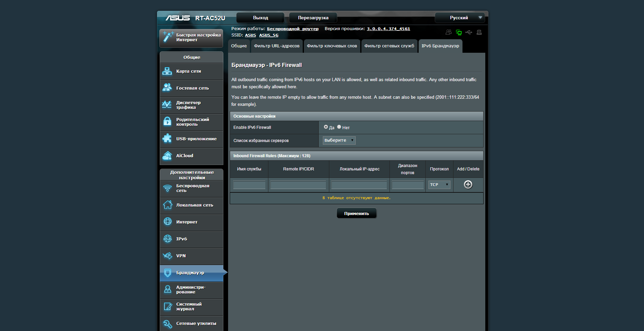644x331 pixels.
Task: Click the AiCloud cloud icon
Action: pyautogui.click(x=167, y=156)
